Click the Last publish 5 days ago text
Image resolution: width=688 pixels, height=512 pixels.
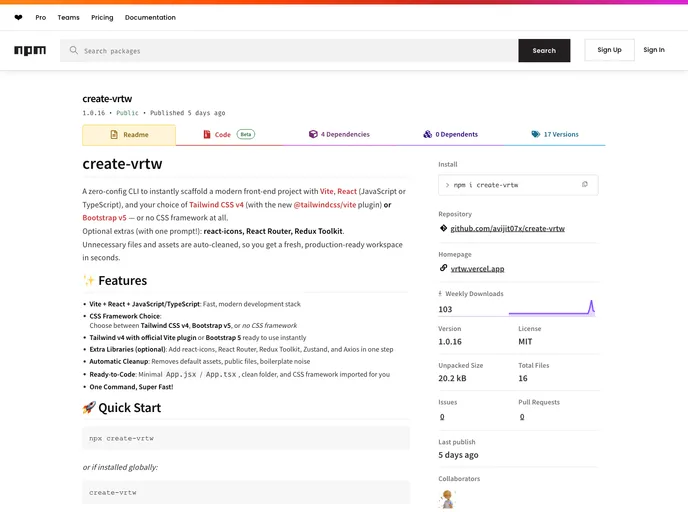pyautogui.click(x=458, y=455)
